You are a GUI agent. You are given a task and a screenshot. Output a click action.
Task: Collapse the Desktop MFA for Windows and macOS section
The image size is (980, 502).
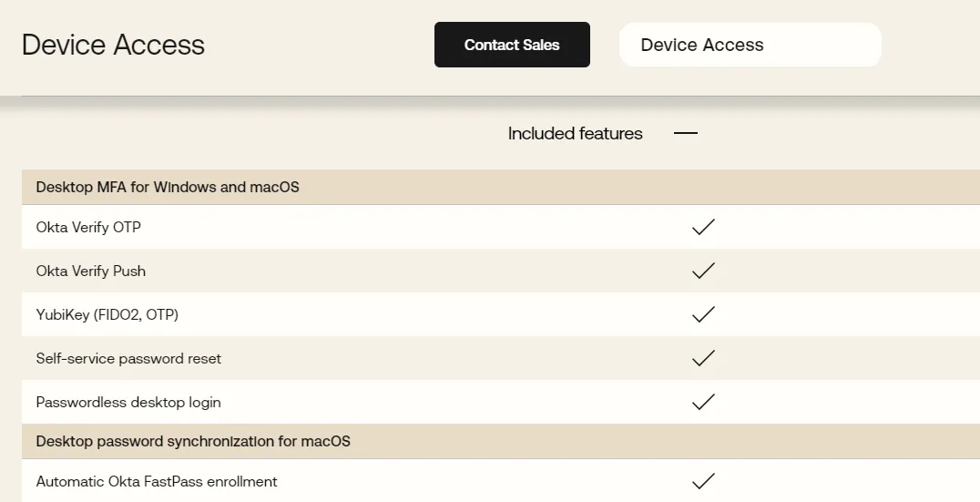(168, 187)
